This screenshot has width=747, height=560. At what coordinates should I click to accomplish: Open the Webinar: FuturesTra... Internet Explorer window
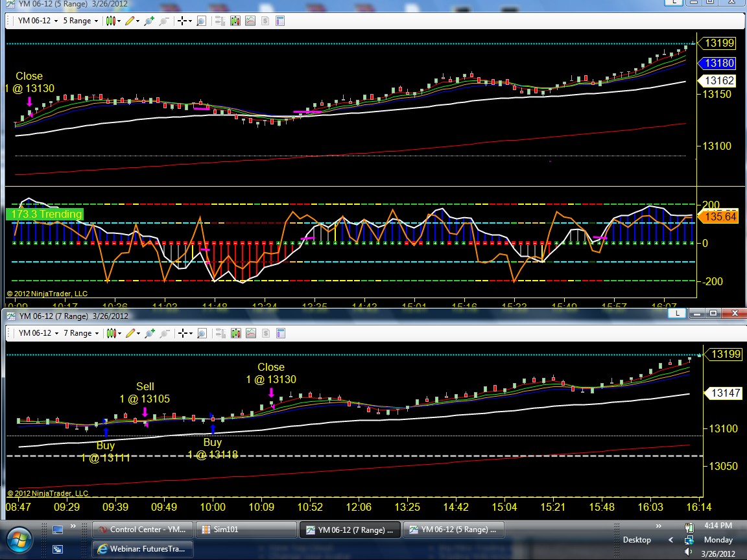coord(143,548)
